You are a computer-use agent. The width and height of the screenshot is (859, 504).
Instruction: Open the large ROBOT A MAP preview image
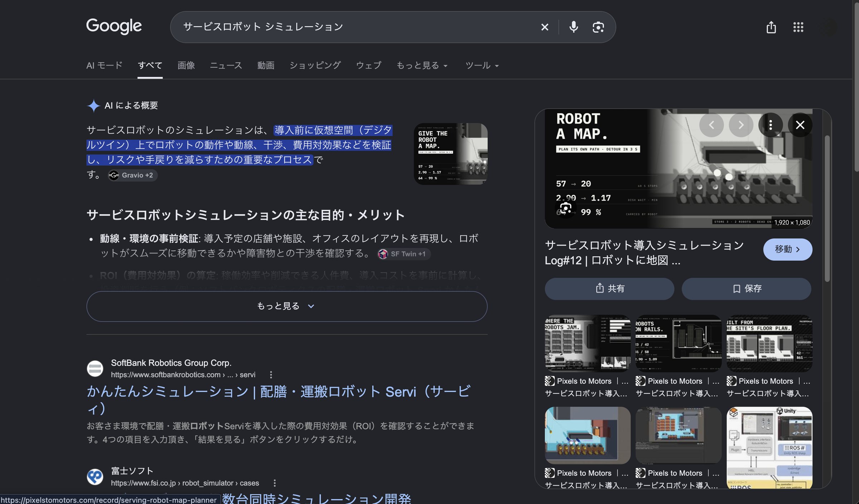[x=678, y=169]
